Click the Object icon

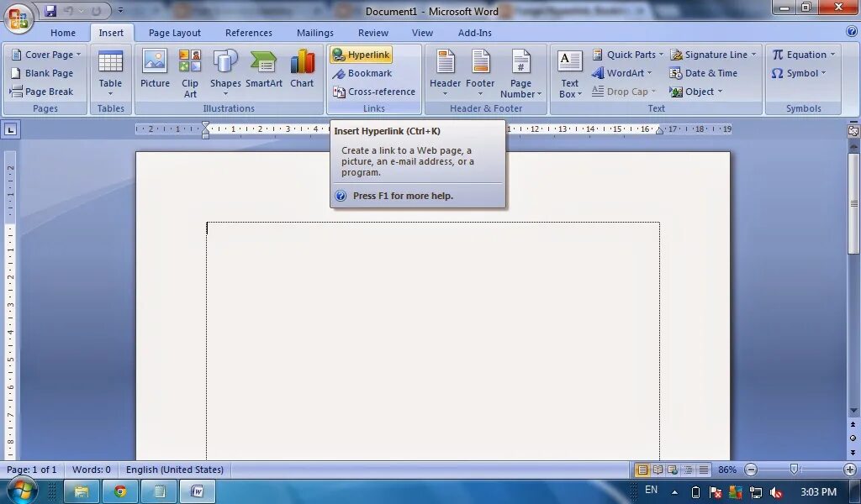tap(676, 92)
